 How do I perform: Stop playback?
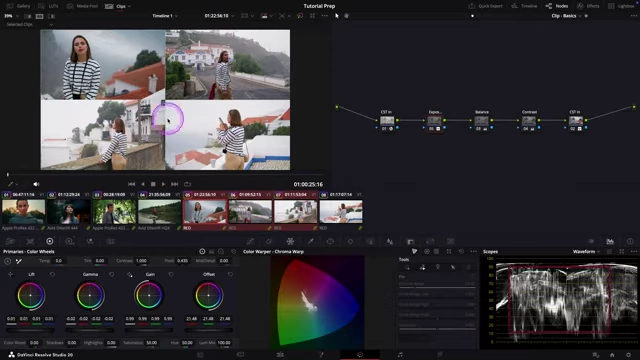pyautogui.click(x=153, y=184)
